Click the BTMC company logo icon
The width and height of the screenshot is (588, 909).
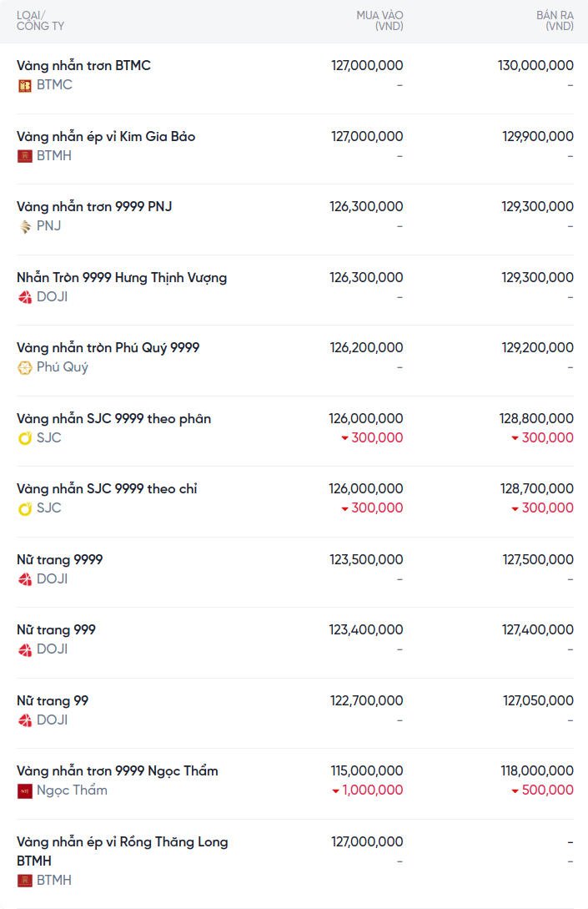(x=25, y=85)
